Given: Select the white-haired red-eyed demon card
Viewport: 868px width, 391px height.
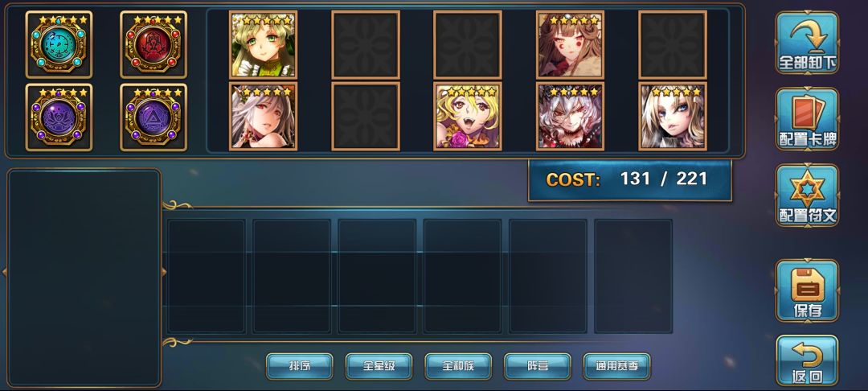Looking at the screenshot, I should click(x=570, y=117).
